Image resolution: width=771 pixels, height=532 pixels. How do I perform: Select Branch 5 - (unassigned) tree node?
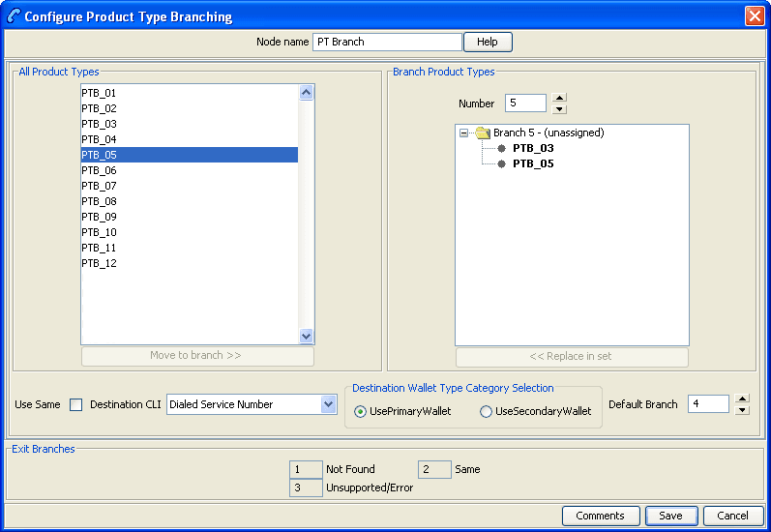(549, 133)
